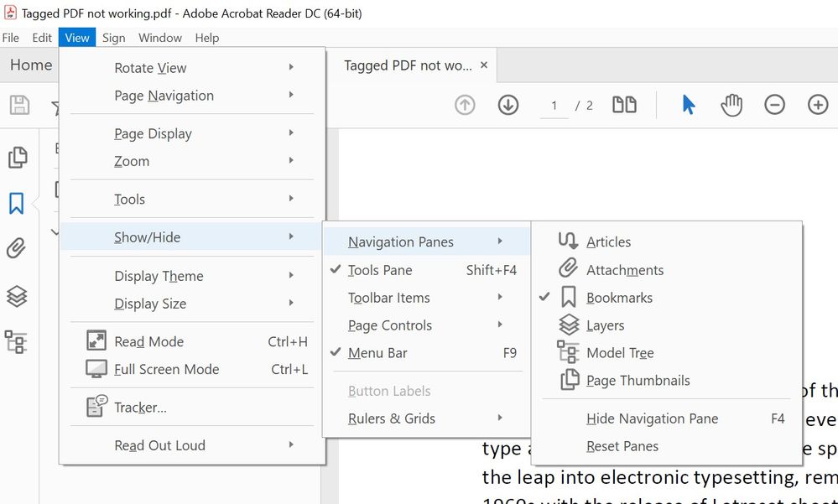Click the zoom out minus icon
The image size is (838, 504).
pyautogui.click(x=774, y=105)
